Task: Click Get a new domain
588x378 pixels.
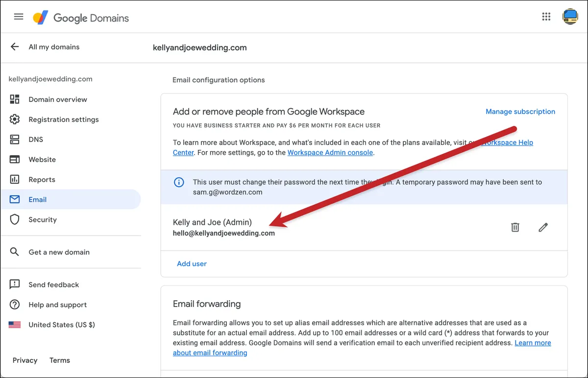Action: 59,252
